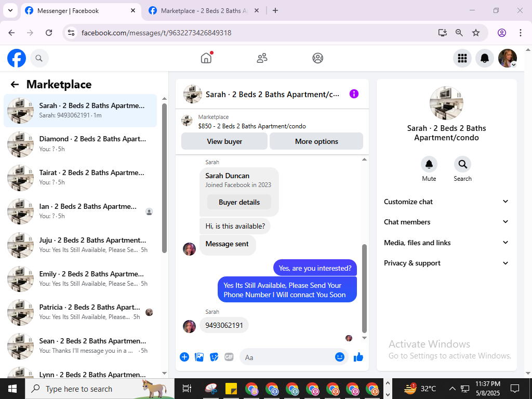532x399 pixels.
Task: Click the conversation list scrollbar
Action: pos(164,178)
